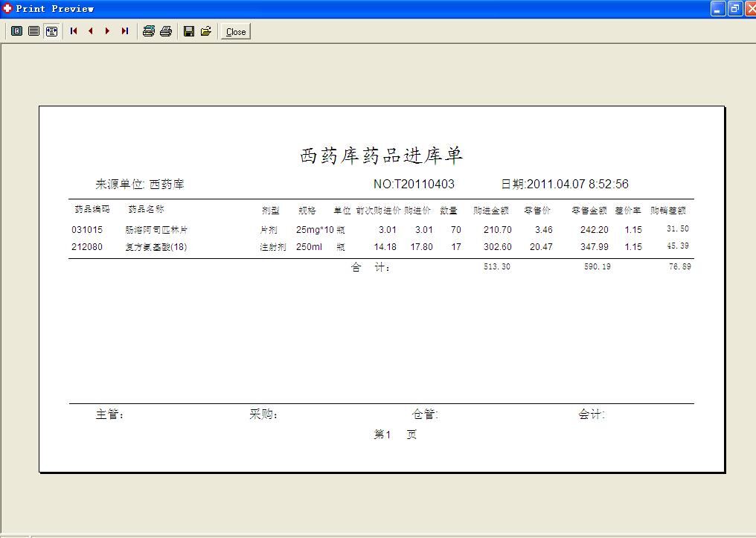Screen dimensions: 756x538
Task: Click specification 250ml
Action: pos(309,247)
